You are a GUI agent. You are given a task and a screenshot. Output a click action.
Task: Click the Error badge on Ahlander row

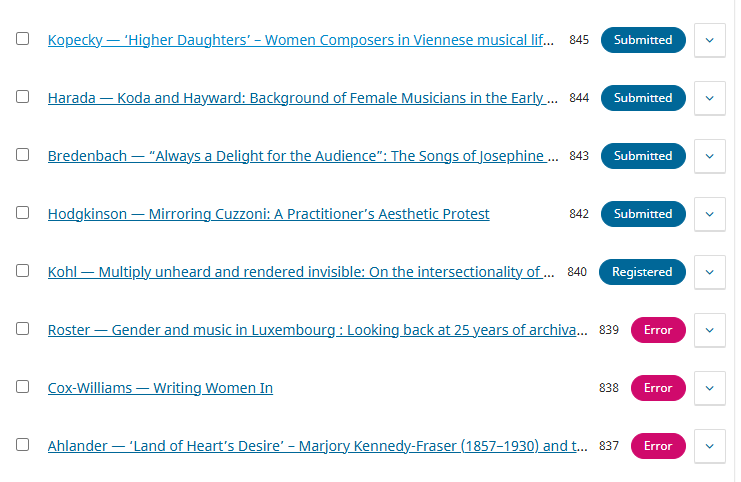(x=658, y=446)
